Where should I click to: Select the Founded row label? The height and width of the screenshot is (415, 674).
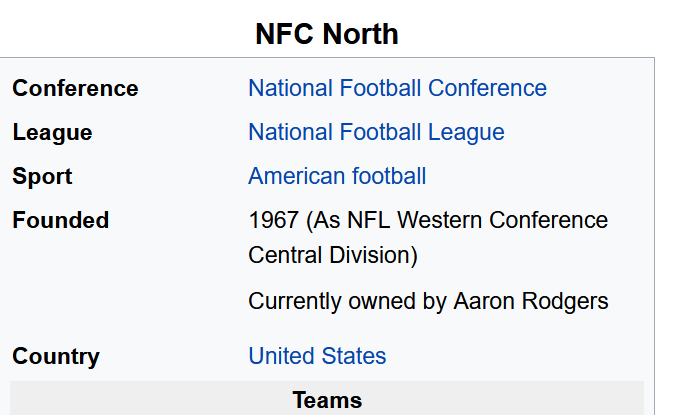[x=61, y=220]
